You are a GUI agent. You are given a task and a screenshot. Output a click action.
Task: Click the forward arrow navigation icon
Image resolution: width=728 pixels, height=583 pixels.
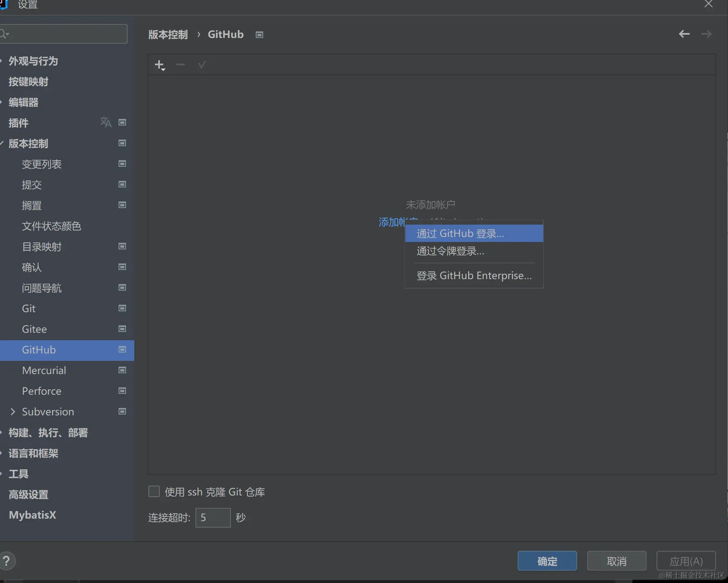[707, 34]
